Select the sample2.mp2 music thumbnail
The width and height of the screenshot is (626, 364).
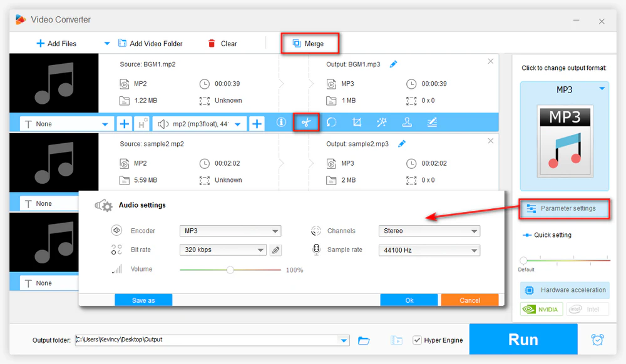click(54, 163)
